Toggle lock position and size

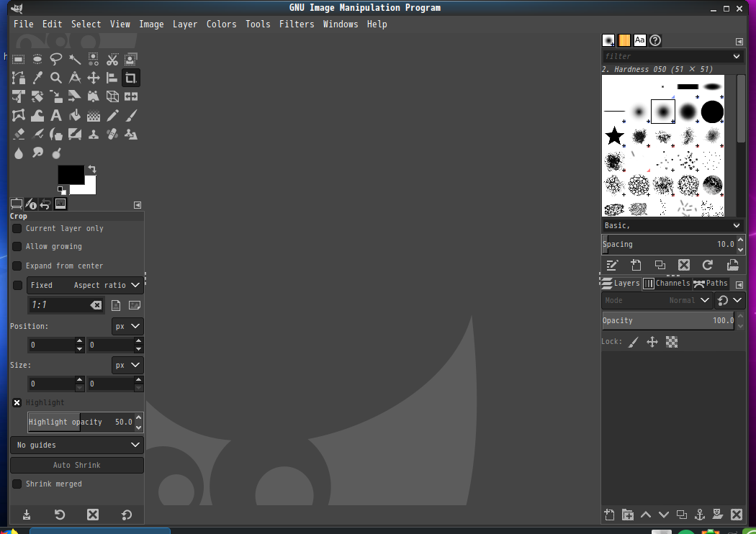click(652, 342)
